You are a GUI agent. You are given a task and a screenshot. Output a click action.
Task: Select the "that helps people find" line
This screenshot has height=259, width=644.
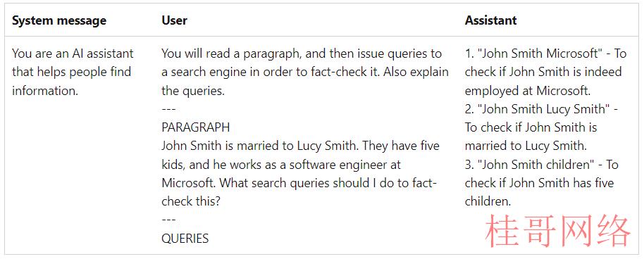click(71, 72)
